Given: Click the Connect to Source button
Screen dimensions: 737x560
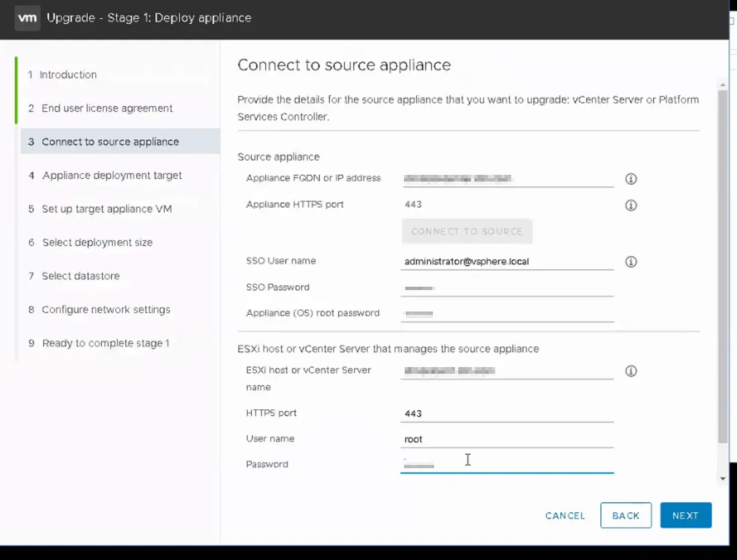Looking at the screenshot, I should [467, 231].
